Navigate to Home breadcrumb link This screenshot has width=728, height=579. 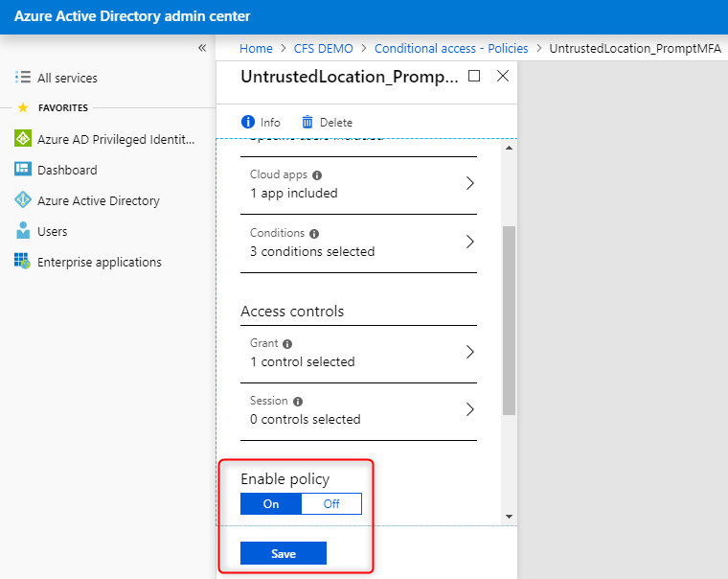click(256, 48)
